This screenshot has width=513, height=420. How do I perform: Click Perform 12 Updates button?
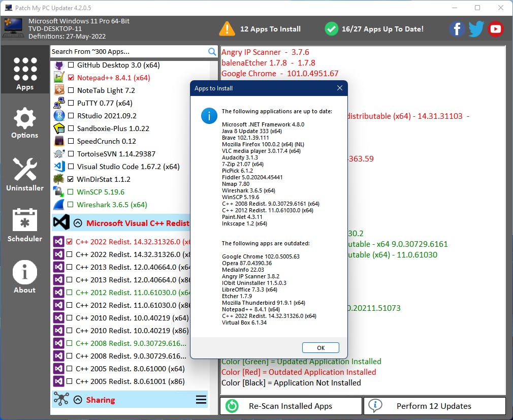coord(435,406)
